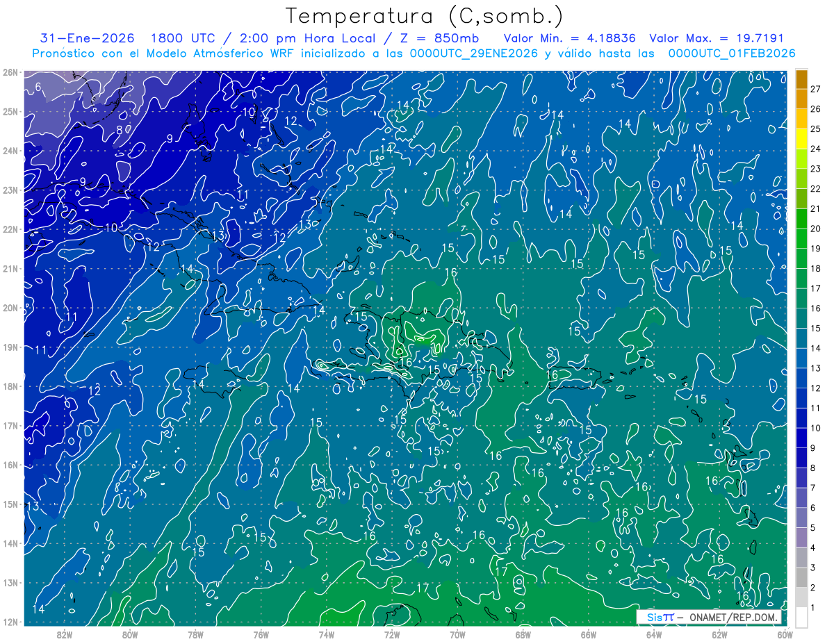
Task: Click the 24N latitude axis label
Action: tap(10, 151)
